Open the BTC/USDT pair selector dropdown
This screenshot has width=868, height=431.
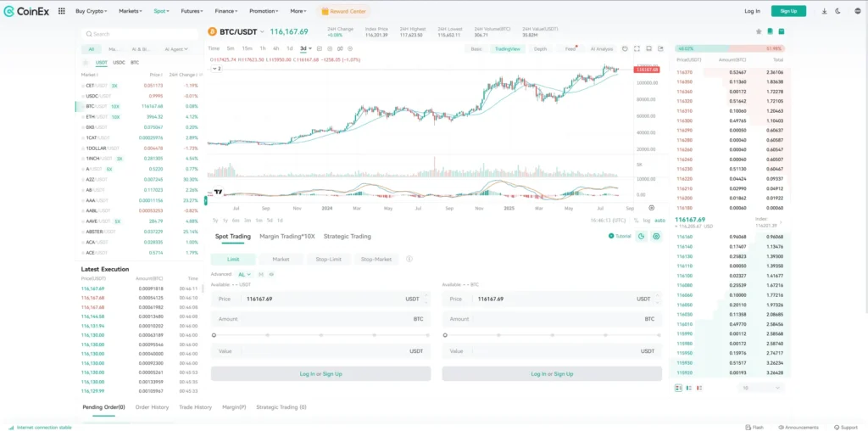263,31
